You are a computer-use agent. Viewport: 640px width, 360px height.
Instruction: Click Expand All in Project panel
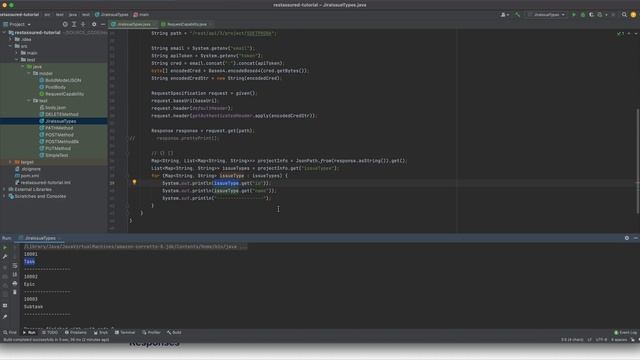pos(74,24)
